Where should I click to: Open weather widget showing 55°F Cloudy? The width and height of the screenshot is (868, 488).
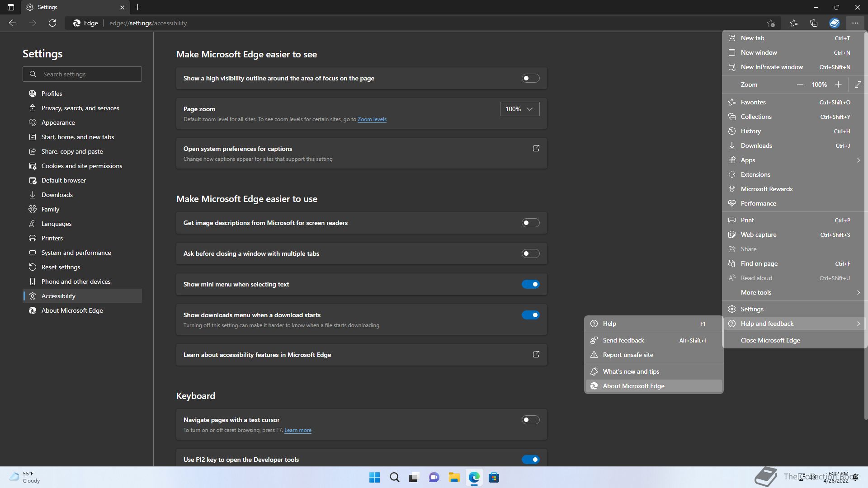pos(25,477)
